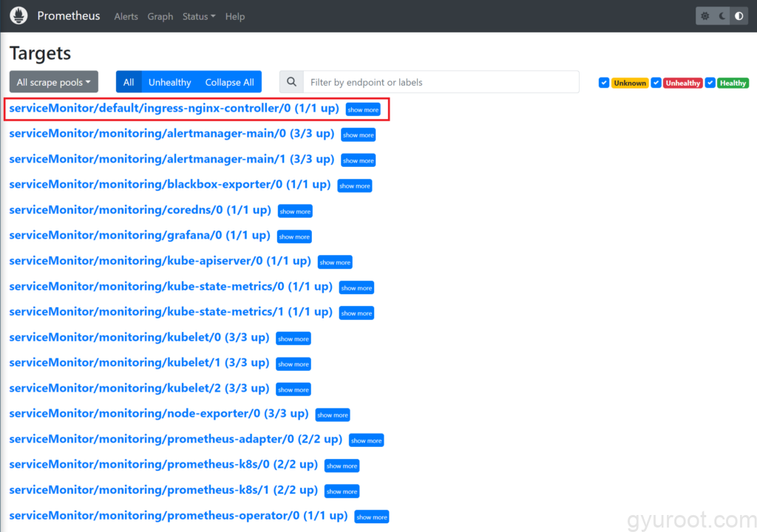Show more for alertmanager-main/0

click(x=359, y=134)
